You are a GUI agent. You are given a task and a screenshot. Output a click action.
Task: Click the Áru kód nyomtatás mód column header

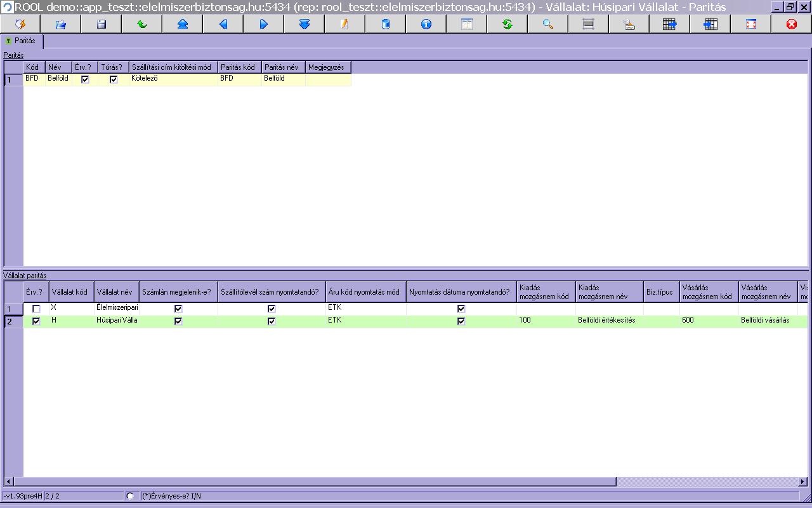tap(364, 292)
